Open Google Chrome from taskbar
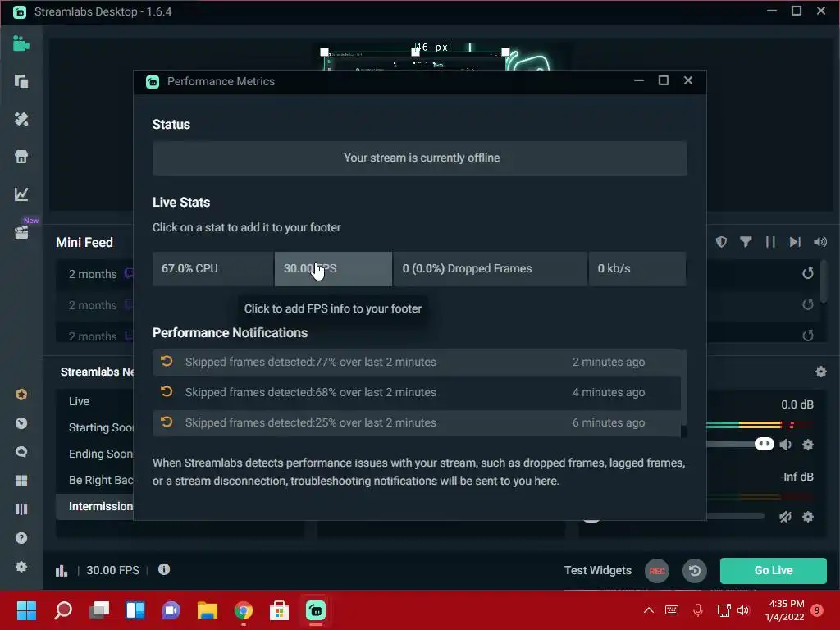 click(x=243, y=610)
